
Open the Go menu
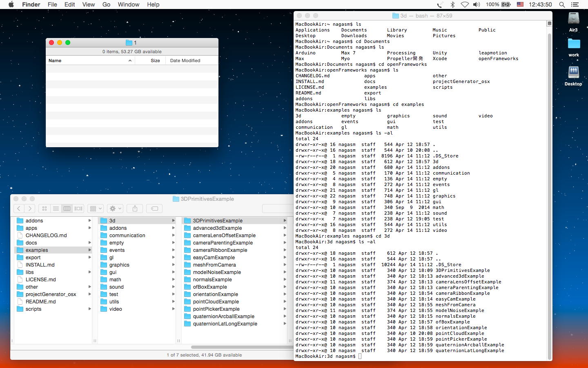click(x=106, y=4)
